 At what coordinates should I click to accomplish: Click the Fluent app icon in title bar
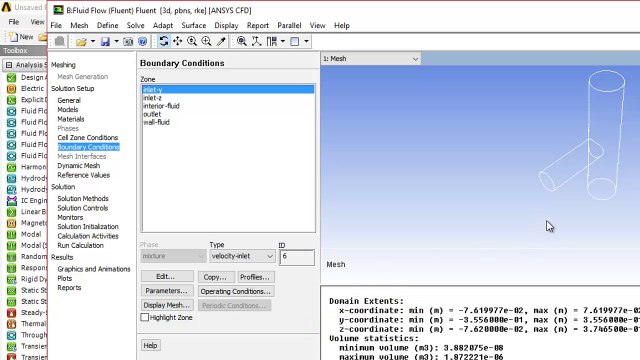click(x=58, y=10)
